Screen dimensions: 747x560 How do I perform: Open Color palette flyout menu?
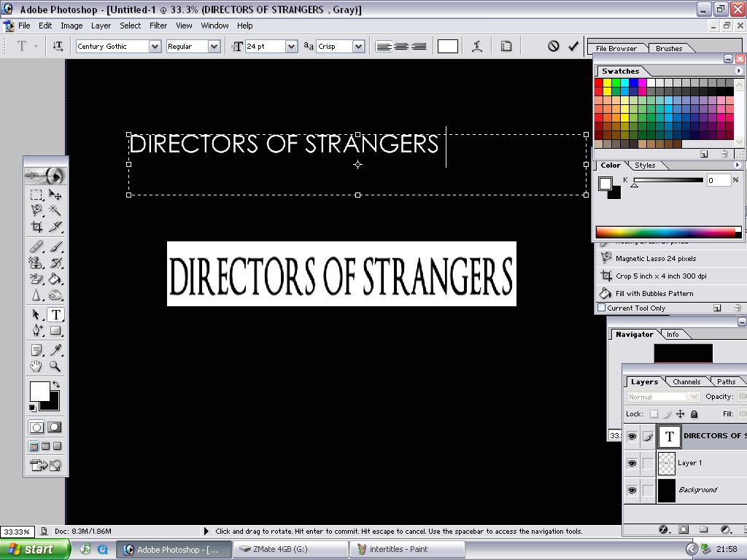pyautogui.click(x=738, y=166)
